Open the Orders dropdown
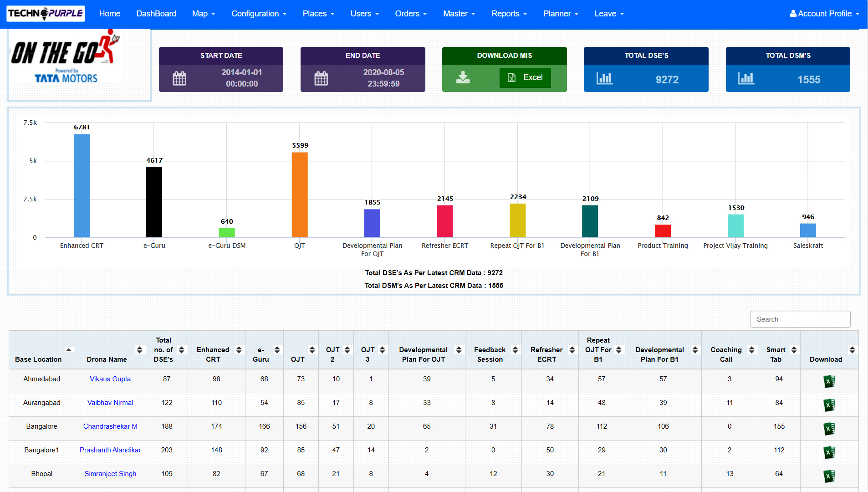Image resolution: width=868 pixels, height=492 pixels. [x=411, y=14]
